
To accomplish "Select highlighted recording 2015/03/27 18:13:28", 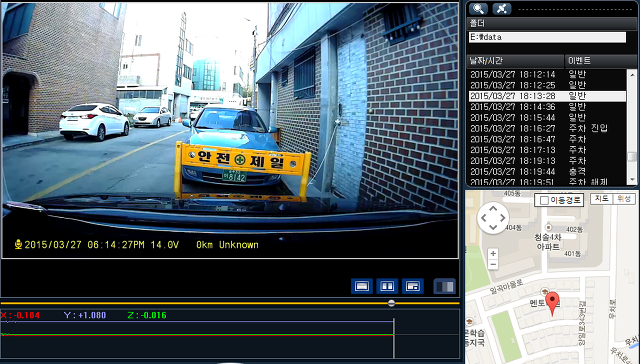I will tap(547, 96).
